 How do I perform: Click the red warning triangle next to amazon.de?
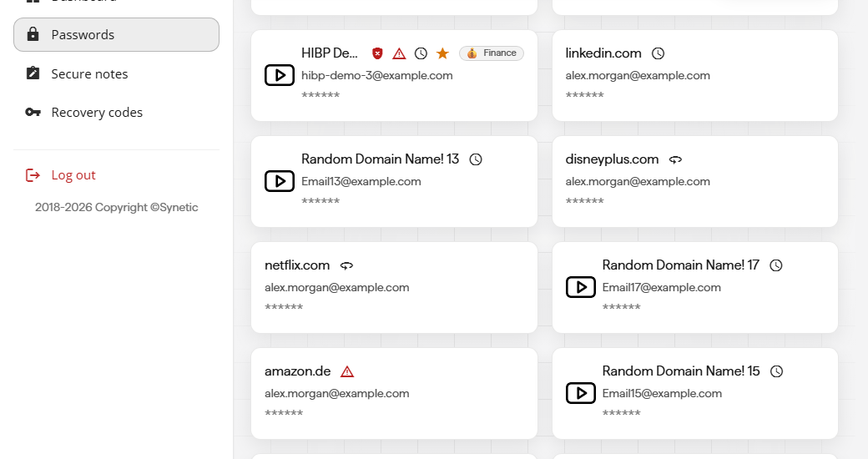(347, 371)
